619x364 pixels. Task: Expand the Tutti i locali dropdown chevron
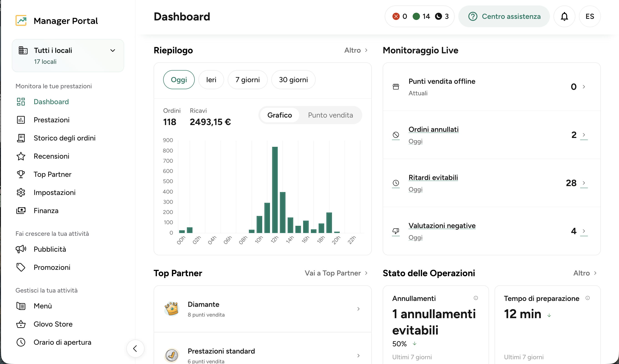pos(113,51)
